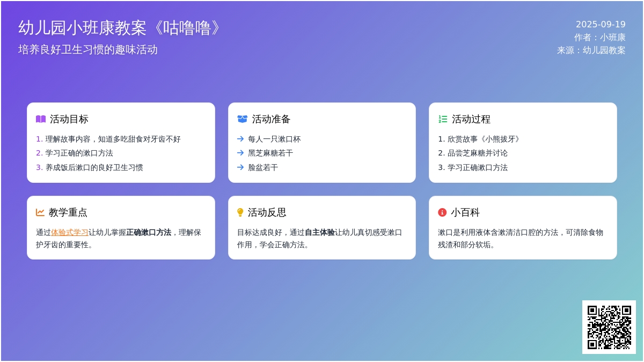Click the bold text 自主体验

click(x=319, y=232)
